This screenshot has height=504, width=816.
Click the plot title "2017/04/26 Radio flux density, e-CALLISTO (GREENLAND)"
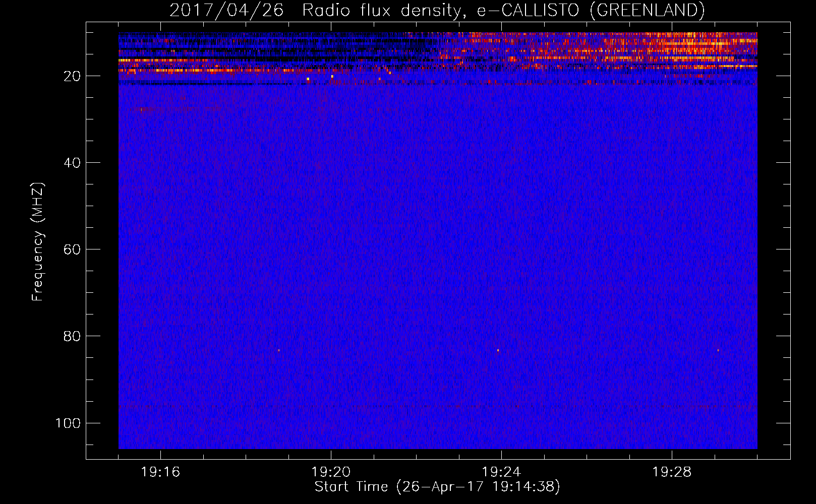coord(437,10)
